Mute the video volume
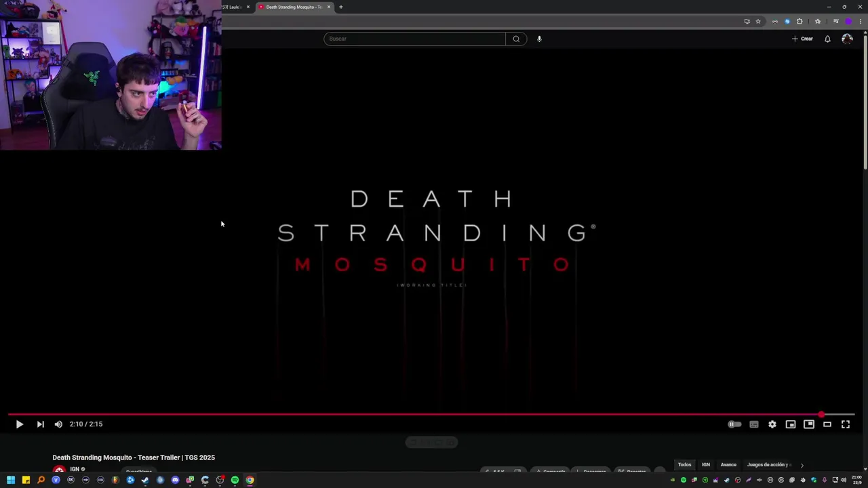Viewport: 868px width, 488px height. (58, 424)
